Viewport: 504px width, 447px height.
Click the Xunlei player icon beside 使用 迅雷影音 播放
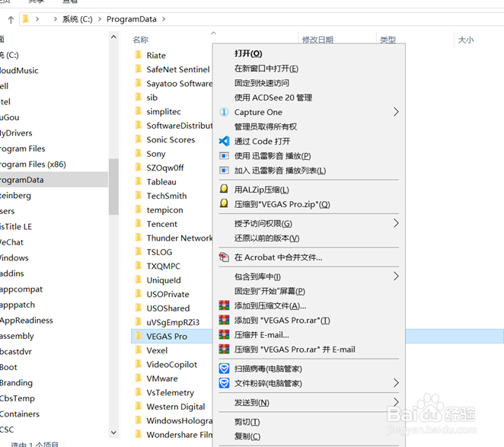[224, 156]
